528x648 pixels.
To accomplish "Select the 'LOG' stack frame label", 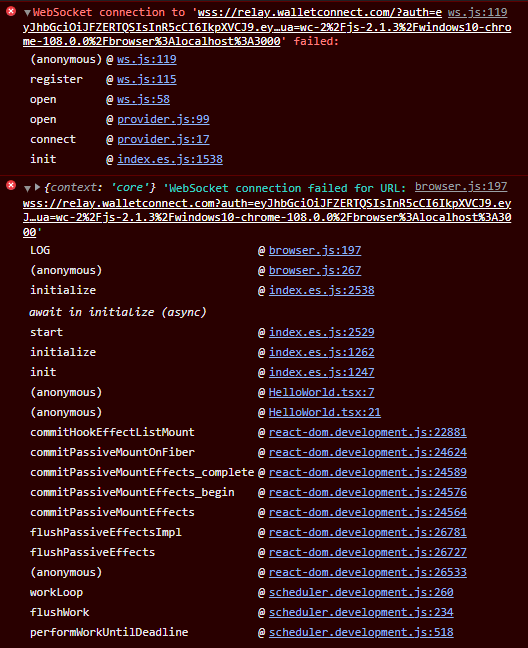I will [x=40, y=250].
